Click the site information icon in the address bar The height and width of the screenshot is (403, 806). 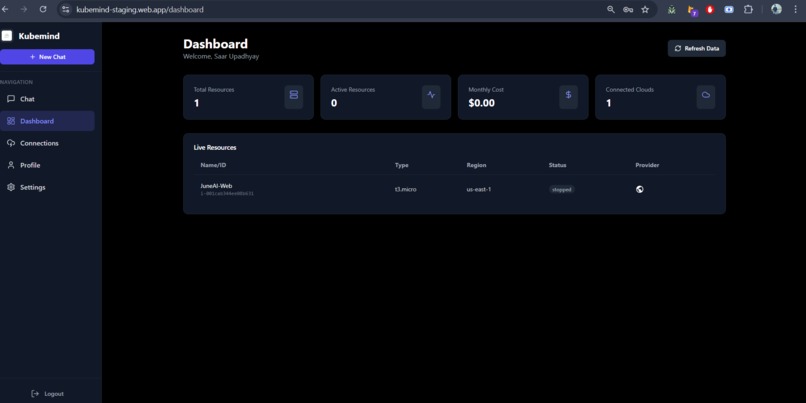(65, 9)
